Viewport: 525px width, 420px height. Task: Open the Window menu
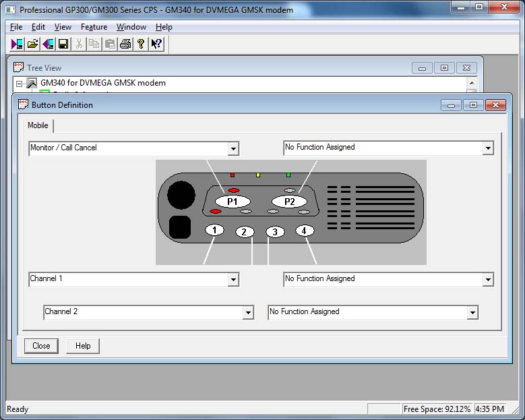(131, 27)
